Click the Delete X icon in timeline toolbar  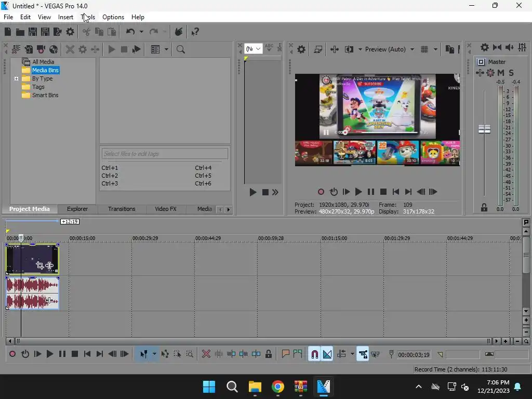pyautogui.click(x=206, y=354)
